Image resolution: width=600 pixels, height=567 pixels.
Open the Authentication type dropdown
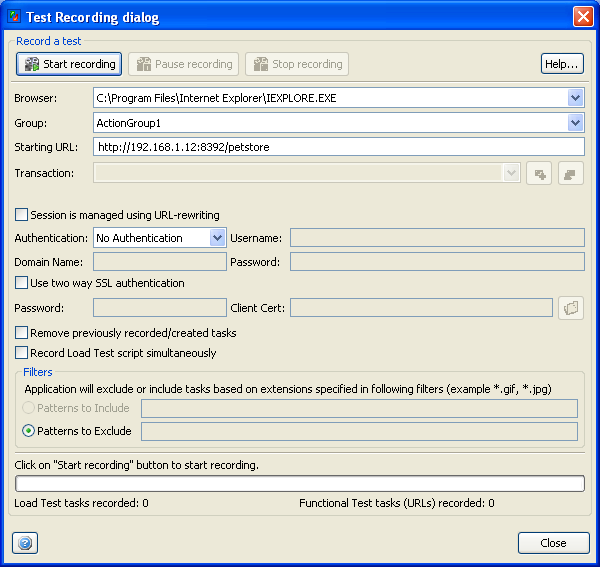tap(218, 238)
